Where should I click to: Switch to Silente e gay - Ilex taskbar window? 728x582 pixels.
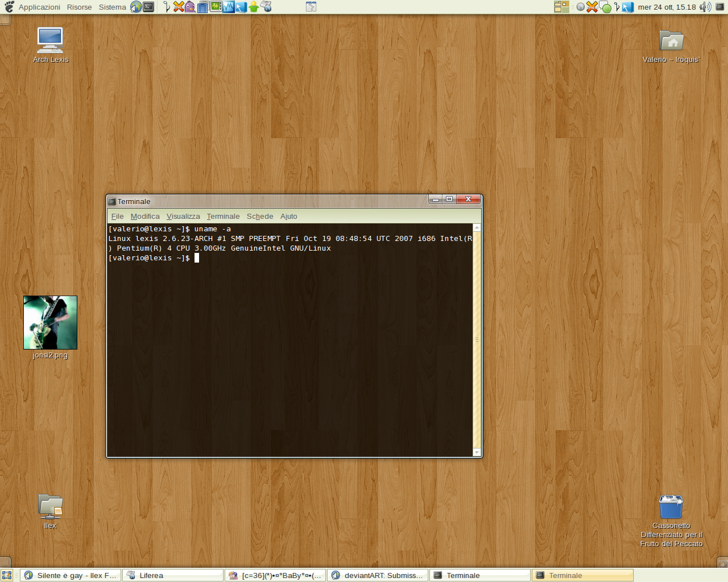(x=71, y=575)
